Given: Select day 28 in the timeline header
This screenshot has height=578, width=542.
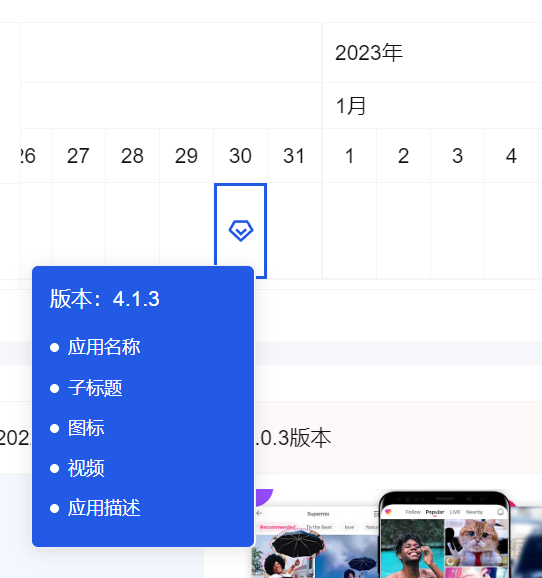Looking at the screenshot, I should coord(132,156).
